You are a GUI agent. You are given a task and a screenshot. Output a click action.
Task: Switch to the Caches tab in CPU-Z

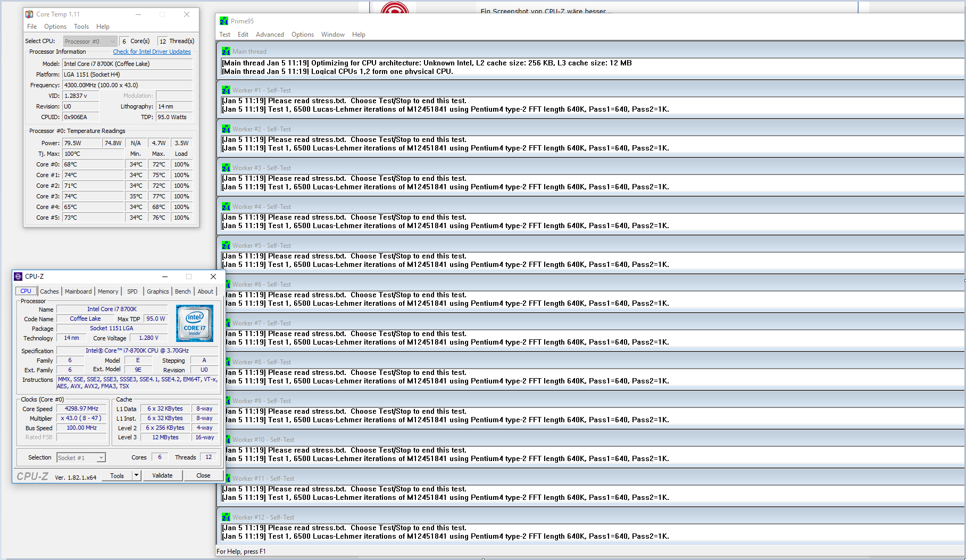pyautogui.click(x=49, y=291)
